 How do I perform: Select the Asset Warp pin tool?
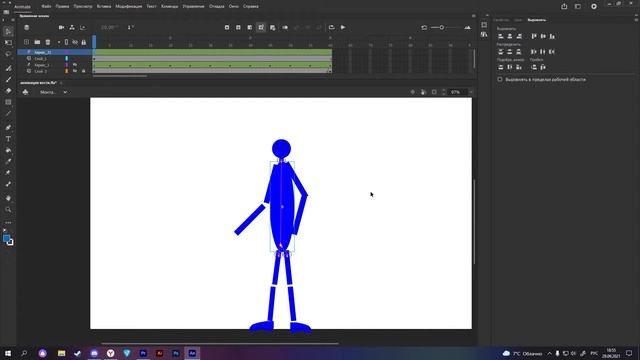(x=8, y=173)
